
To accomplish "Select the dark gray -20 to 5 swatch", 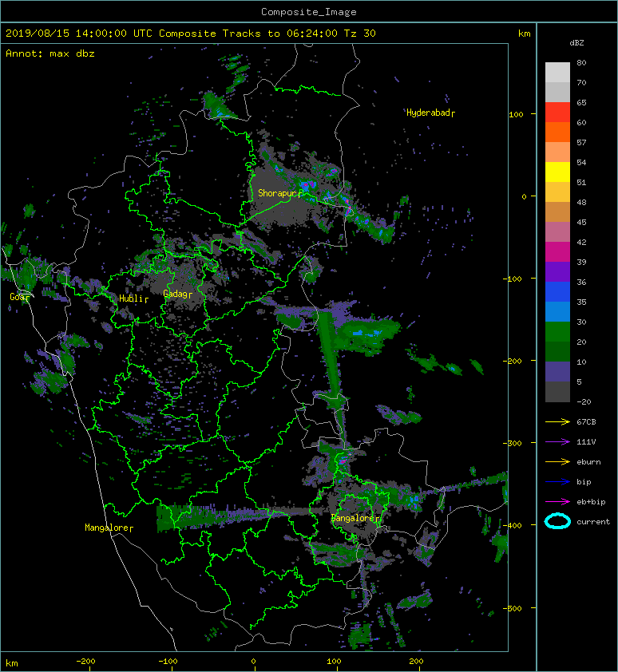I will 557,392.
